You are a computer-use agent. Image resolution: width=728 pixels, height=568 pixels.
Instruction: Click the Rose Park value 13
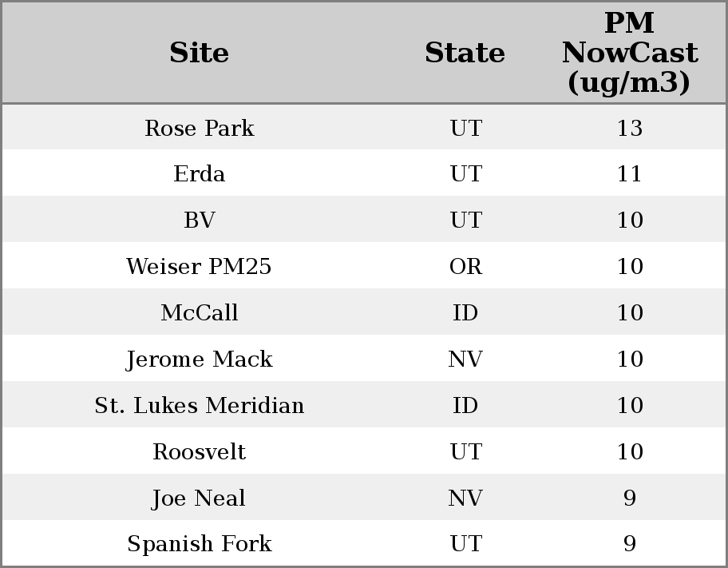click(x=629, y=128)
